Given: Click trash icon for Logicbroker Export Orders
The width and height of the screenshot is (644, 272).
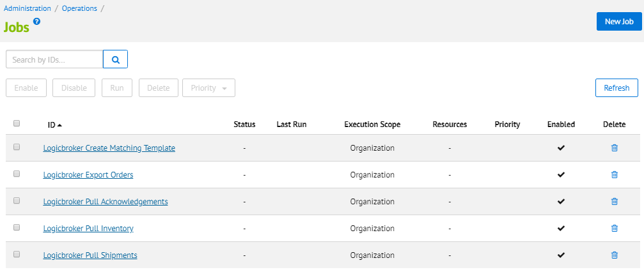Looking at the screenshot, I should point(614,175).
